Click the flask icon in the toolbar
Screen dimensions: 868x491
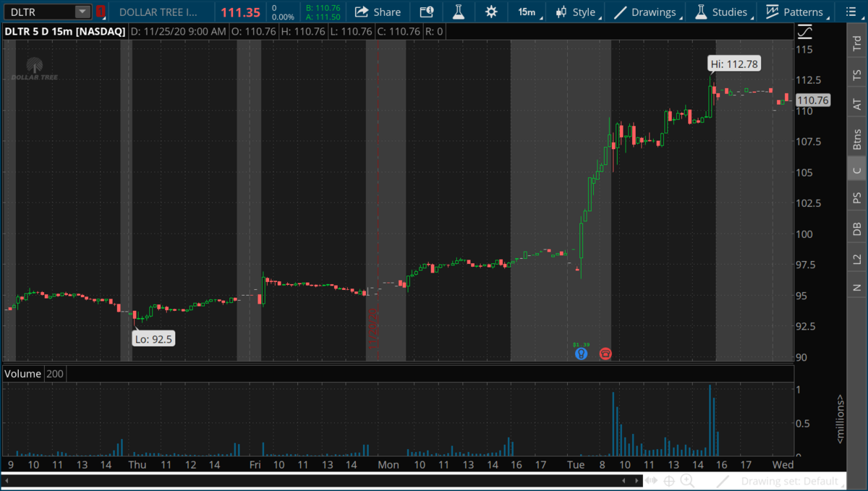click(x=459, y=12)
